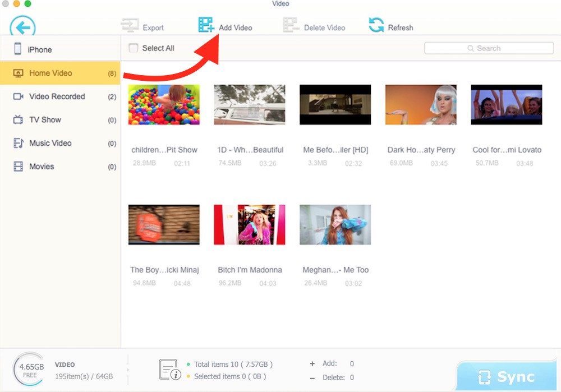561x392 pixels.
Task: Click the 'Me Befo…iler [HD]' title text
Action: point(335,150)
